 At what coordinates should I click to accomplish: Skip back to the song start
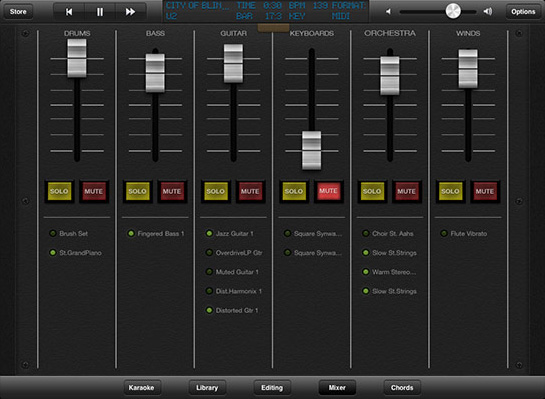(69, 12)
